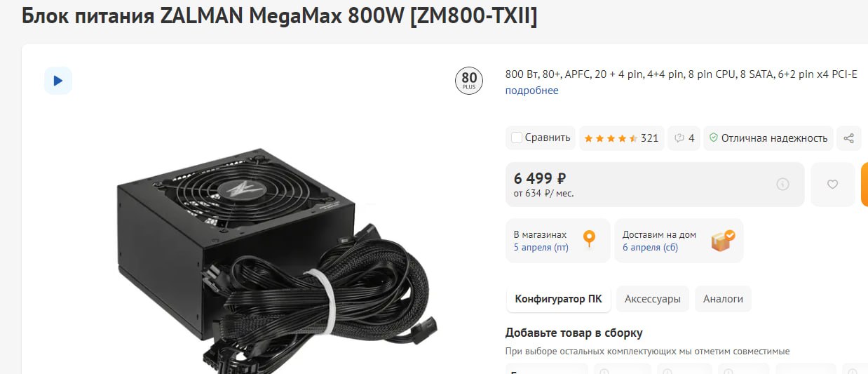Screen dimensions: 868x374
Task: Open the 6 апреля (сб) delivery link
Action: tap(650, 248)
